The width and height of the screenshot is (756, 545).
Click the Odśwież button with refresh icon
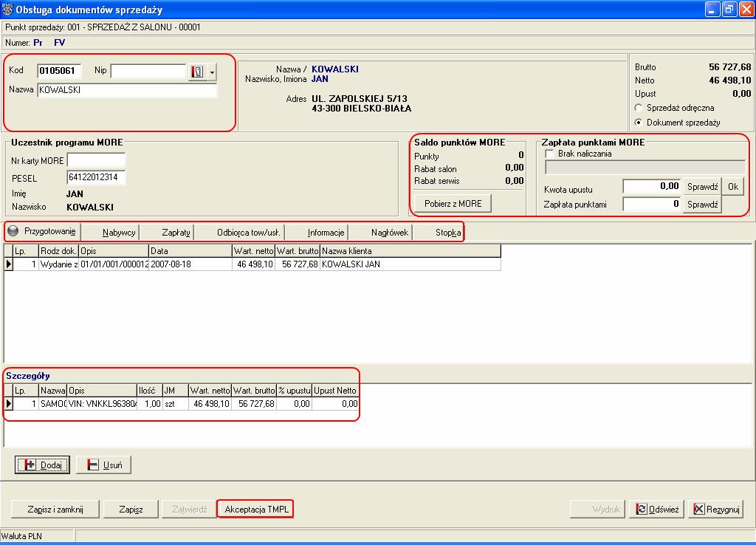coord(656,510)
